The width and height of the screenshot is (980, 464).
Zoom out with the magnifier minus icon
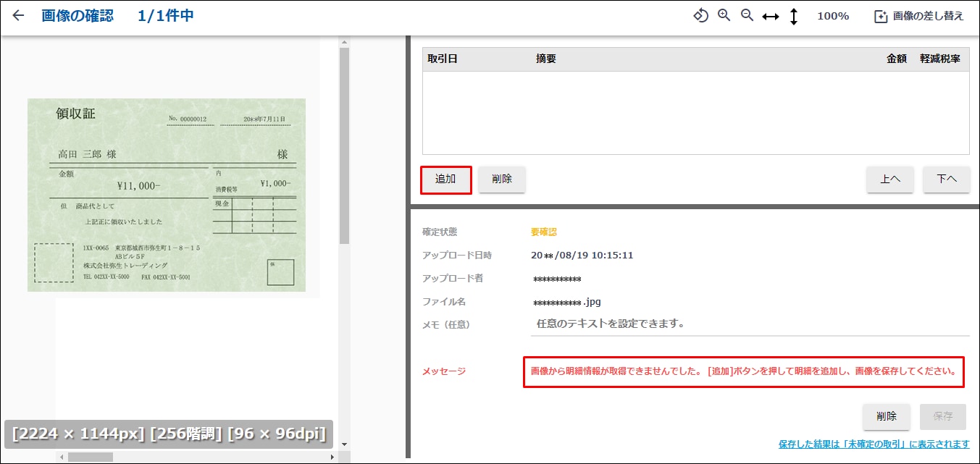[x=747, y=16]
